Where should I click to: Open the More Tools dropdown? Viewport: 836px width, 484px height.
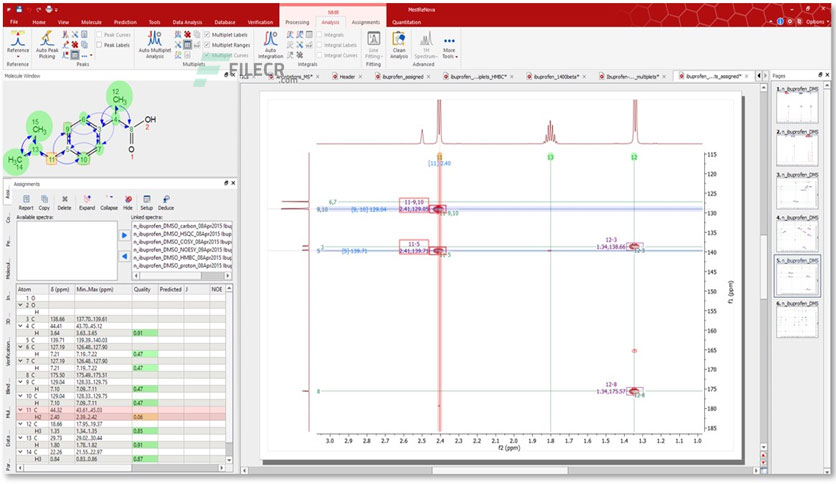(449, 47)
